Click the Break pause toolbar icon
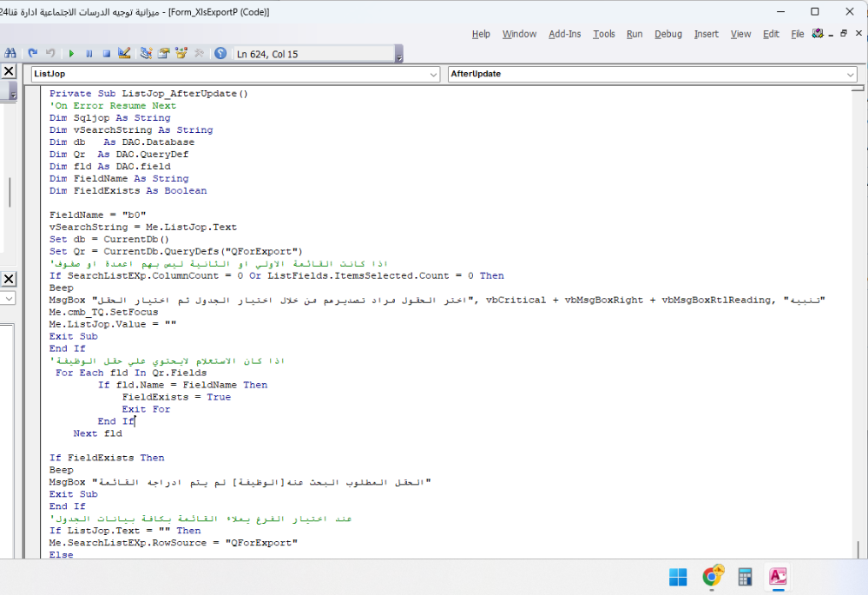 89,53
